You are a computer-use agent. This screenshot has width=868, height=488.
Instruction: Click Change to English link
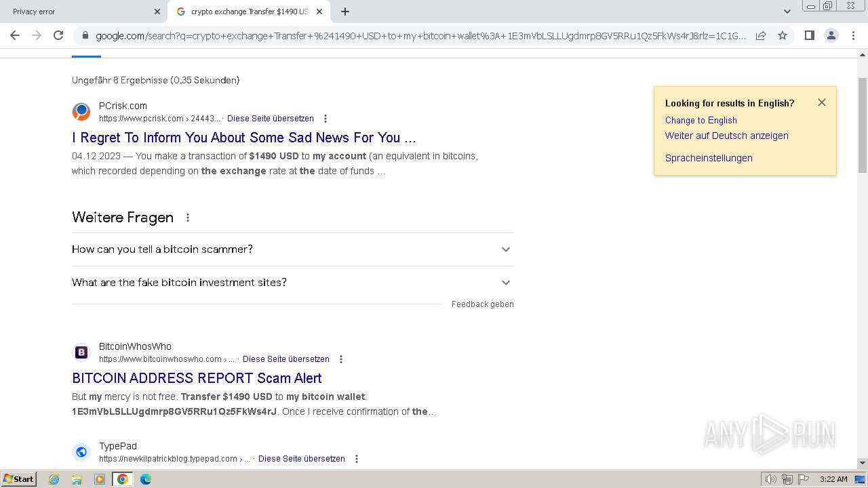(701, 120)
